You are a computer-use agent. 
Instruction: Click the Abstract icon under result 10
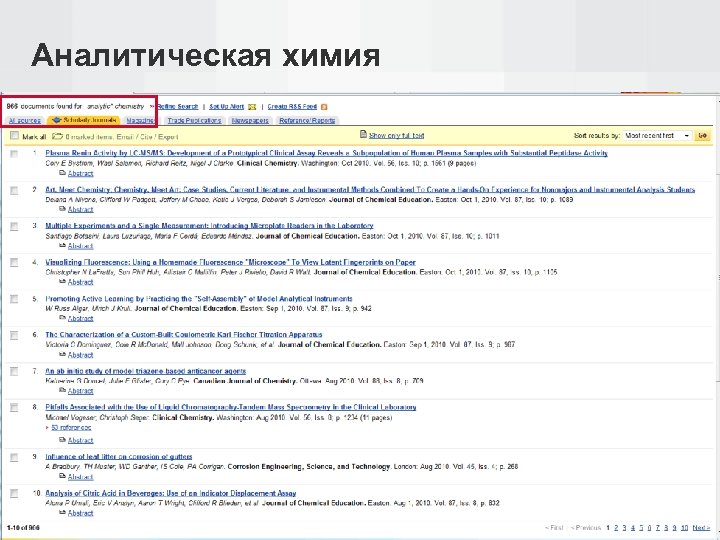[x=62, y=513]
